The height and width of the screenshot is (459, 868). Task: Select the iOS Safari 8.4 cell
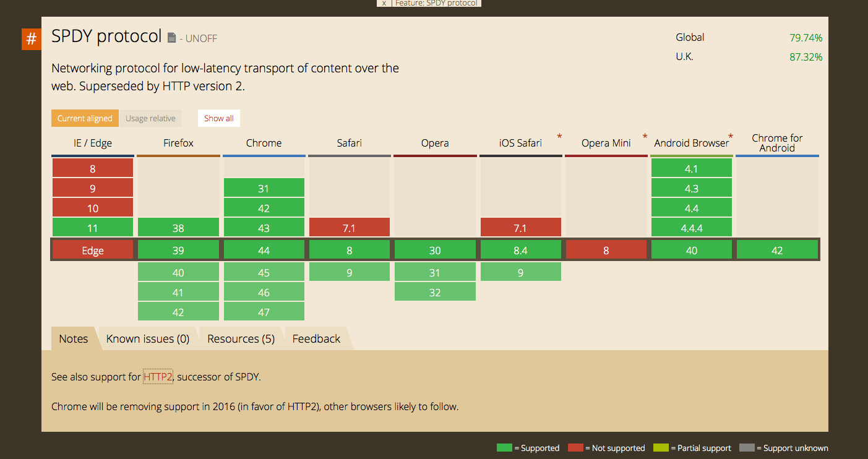click(x=520, y=250)
